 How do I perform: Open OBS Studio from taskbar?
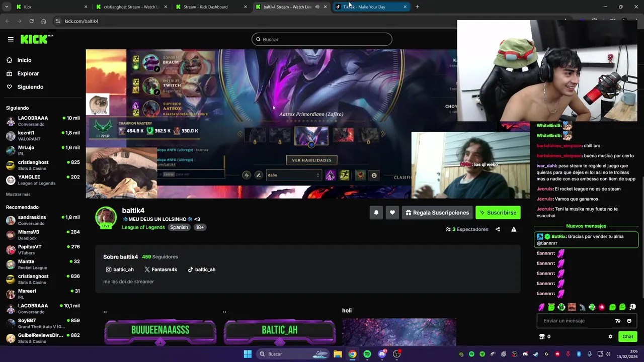click(397, 354)
